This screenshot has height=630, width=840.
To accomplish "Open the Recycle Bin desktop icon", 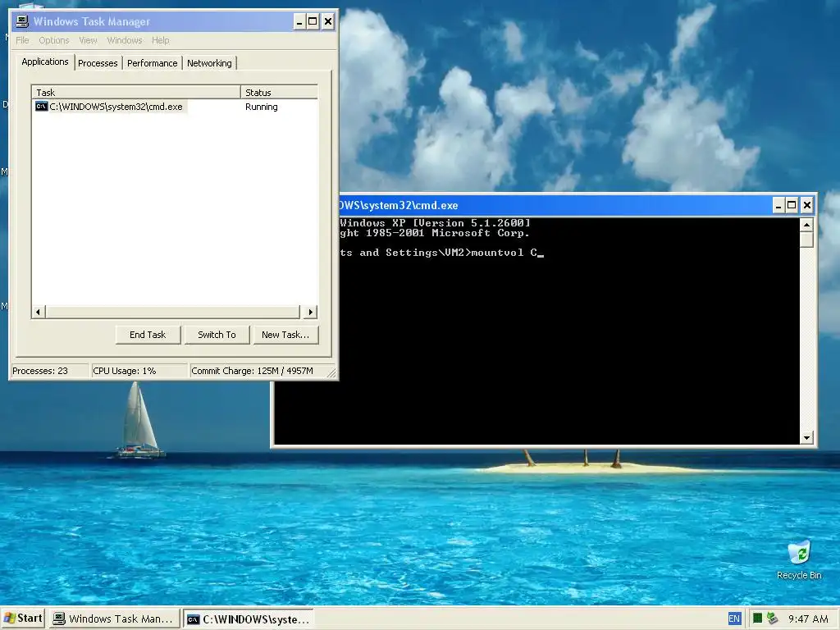I will (x=799, y=560).
